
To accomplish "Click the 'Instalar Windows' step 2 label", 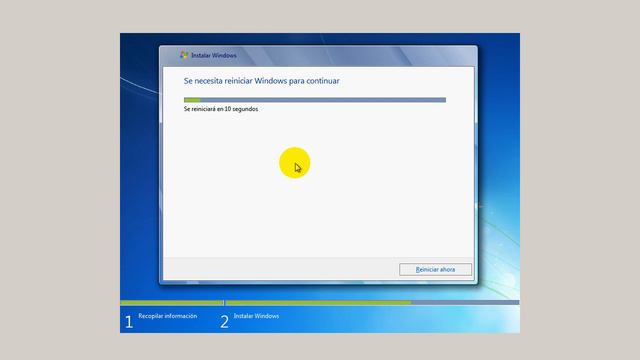I will click(x=256, y=316).
